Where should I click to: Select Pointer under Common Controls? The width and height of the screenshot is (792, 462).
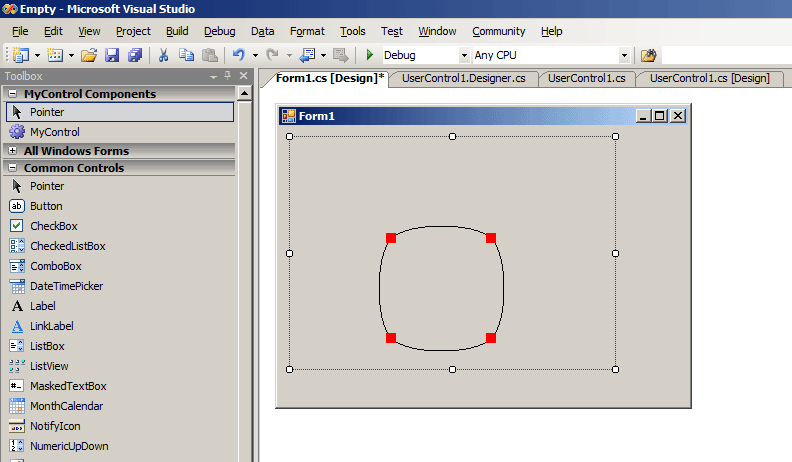click(120, 186)
